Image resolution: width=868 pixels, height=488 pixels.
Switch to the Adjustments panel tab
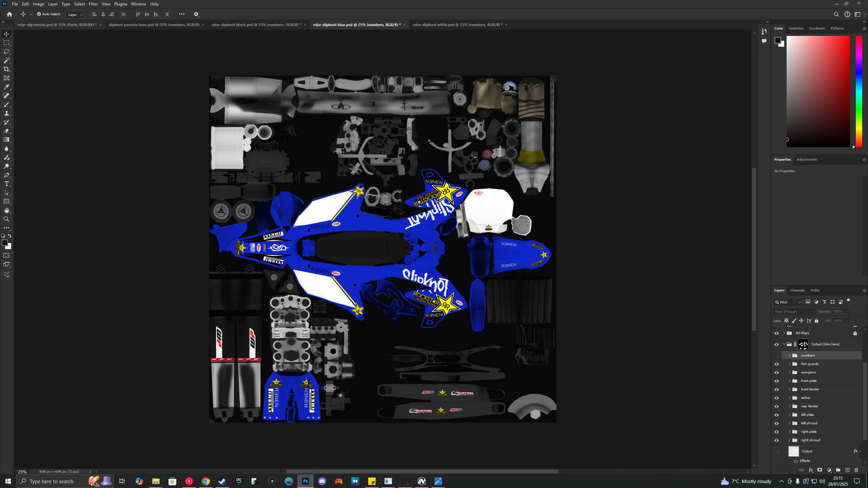click(x=807, y=160)
